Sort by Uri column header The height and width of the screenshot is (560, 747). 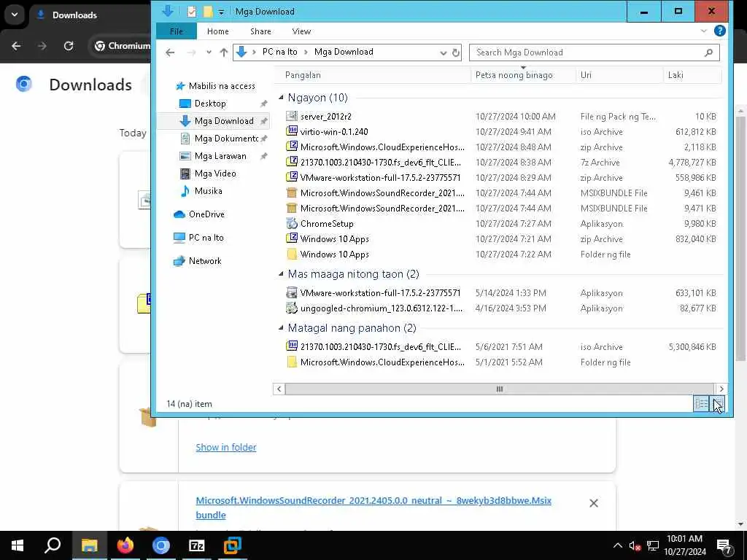tap(619, 75)
